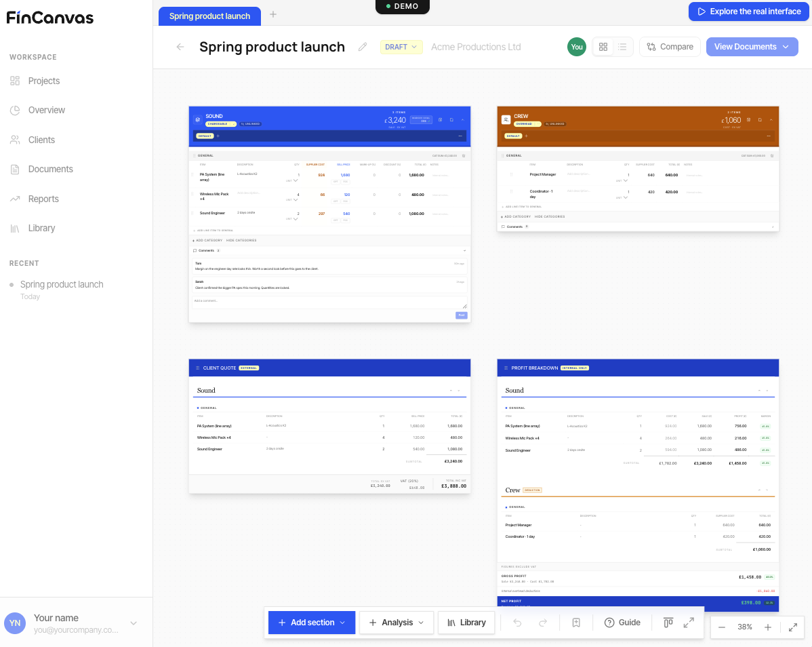Click the align top icon
812x647 pixels.
coord(668,622)
